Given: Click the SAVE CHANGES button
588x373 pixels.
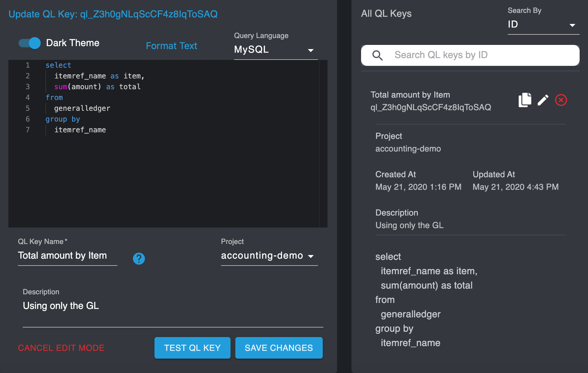Looking at the screenshot, I should 279,348.
